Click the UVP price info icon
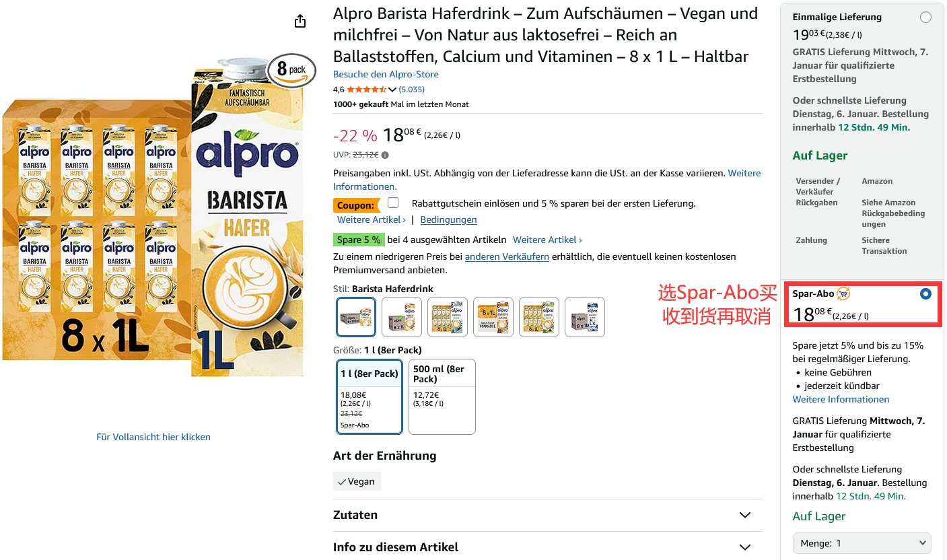947x560 pixels. [385, 155]
